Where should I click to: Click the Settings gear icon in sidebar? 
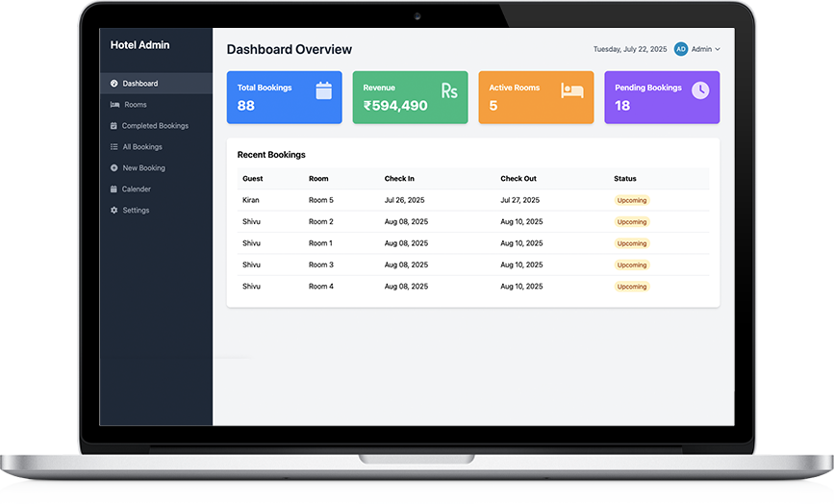[x=114, y=211]
